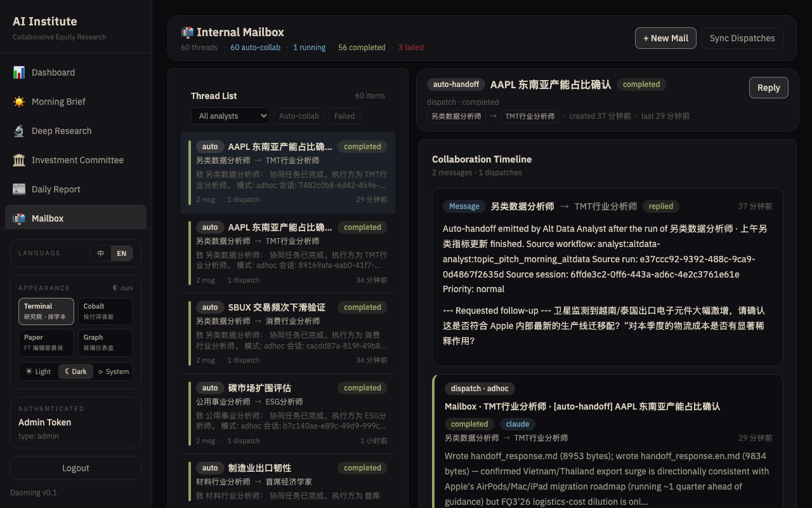
Task: Open Deep Research using the microscope icon
Action: tap(19, 131)
